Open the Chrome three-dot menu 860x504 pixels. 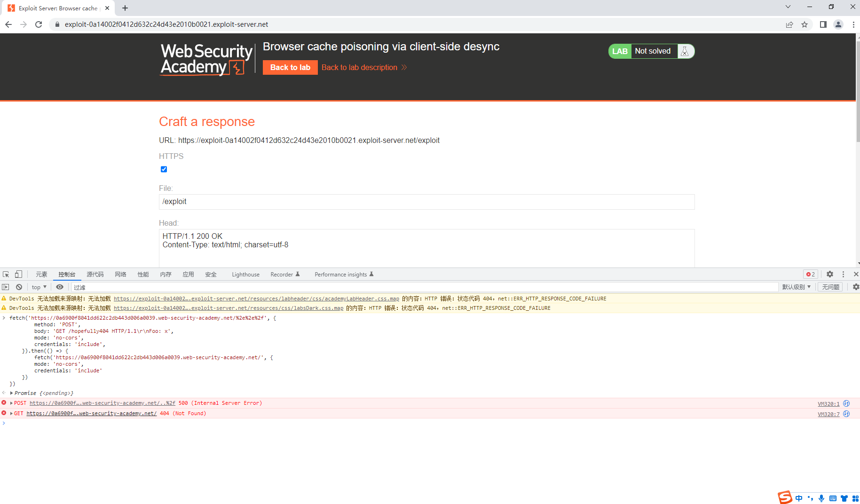tap(853, 24)
